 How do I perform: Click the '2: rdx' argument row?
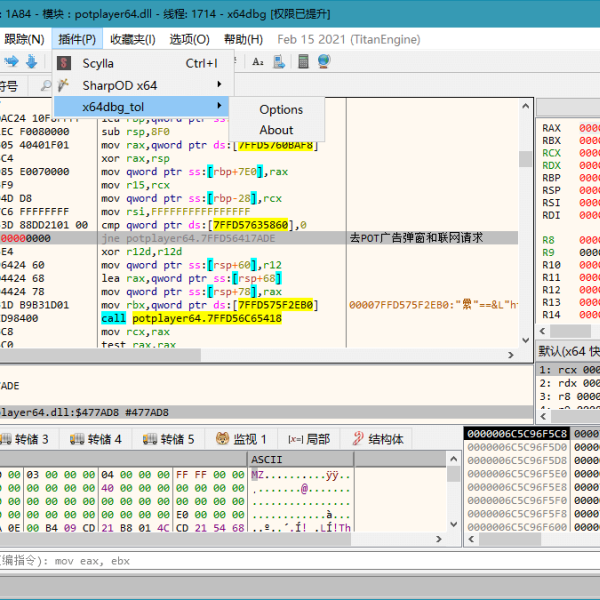click(569, 383)
